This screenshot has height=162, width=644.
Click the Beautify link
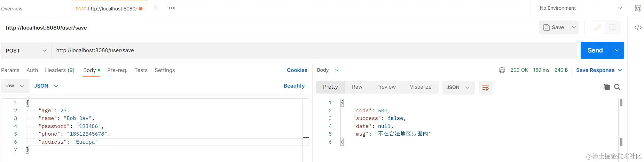[294, 86]
